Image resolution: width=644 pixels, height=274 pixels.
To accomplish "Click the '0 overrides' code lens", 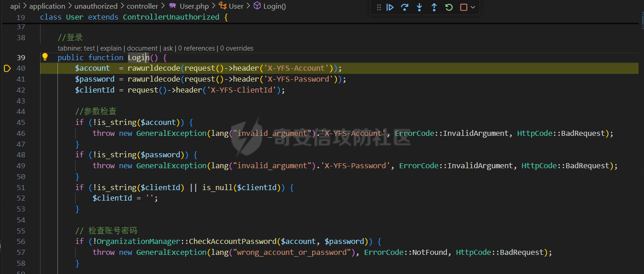I will pyautogui.click(x=237, y=48).
